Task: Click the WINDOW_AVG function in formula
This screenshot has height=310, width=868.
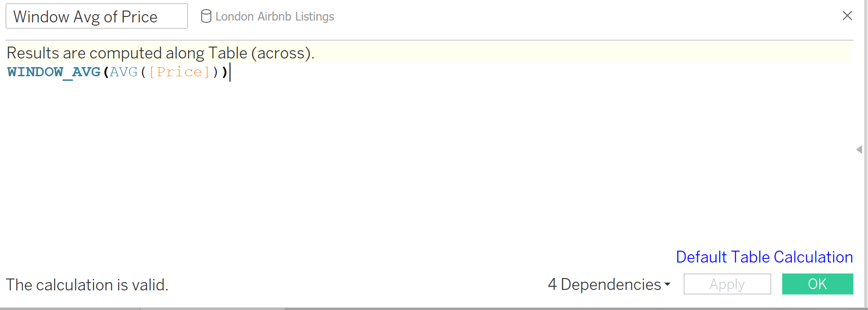Action: 54,72
